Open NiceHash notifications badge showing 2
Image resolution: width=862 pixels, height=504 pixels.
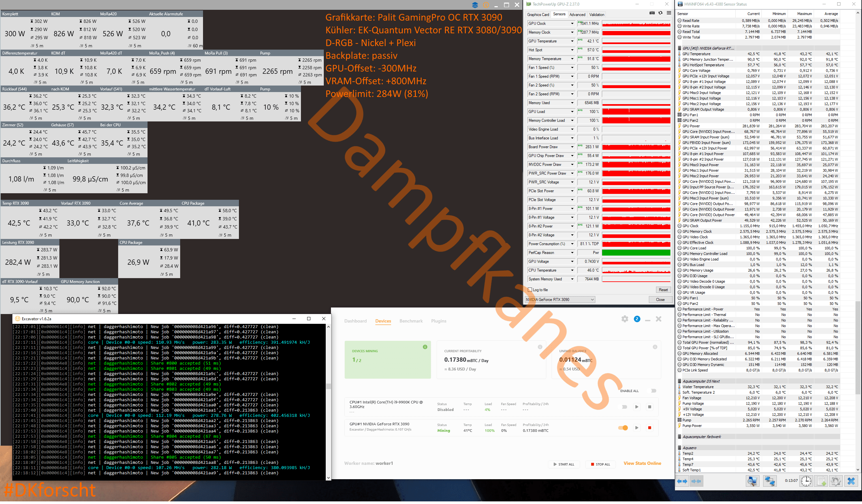pos(636,319)
